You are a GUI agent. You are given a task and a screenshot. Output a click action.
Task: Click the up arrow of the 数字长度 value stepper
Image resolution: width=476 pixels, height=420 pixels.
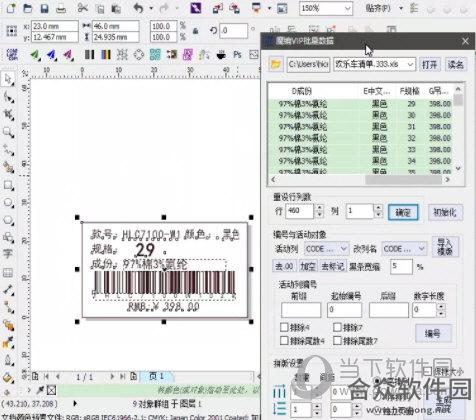pos(441,307)
